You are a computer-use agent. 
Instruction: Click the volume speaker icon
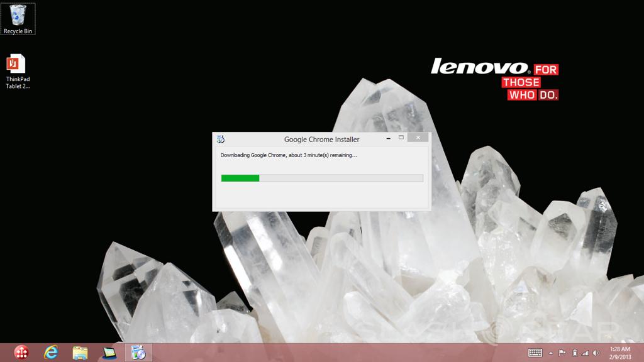[596, 353]
